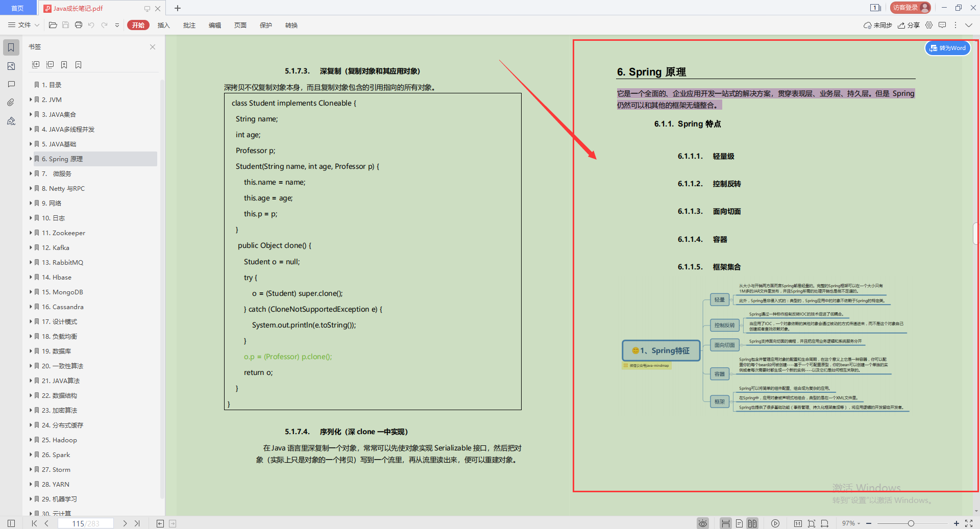Open the attachments paperclip sidebar panel

(x=11, y=103)
